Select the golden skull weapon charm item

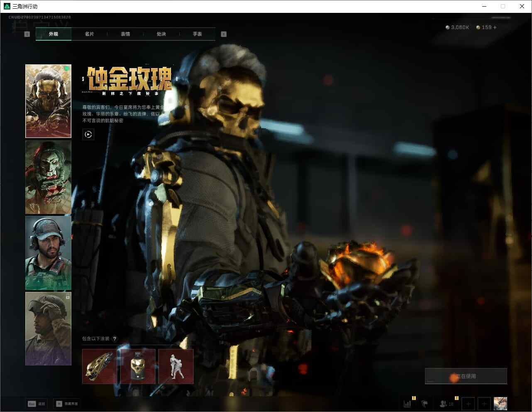point(138,366)
